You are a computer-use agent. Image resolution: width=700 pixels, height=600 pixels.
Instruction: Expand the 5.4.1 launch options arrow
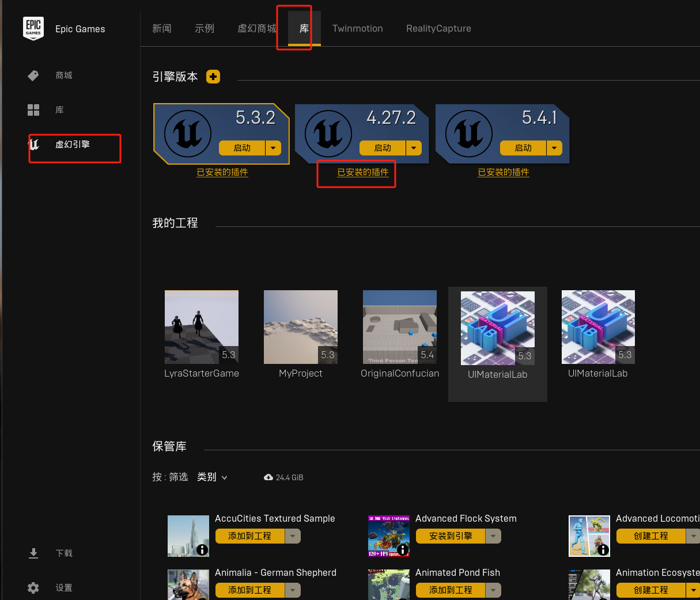(554, 148)
